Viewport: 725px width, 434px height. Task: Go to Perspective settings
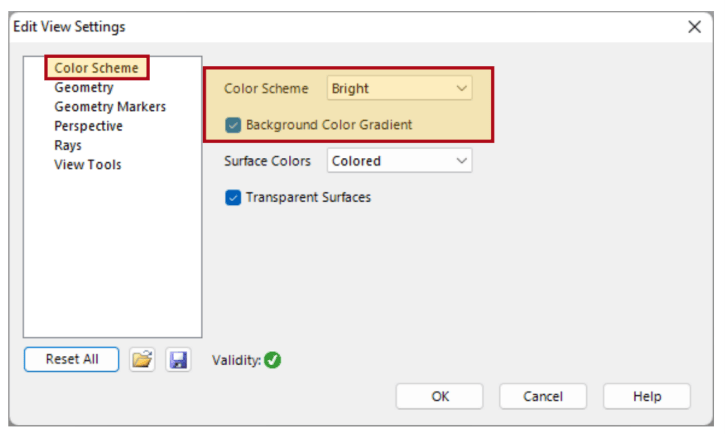tap(88, 126)
